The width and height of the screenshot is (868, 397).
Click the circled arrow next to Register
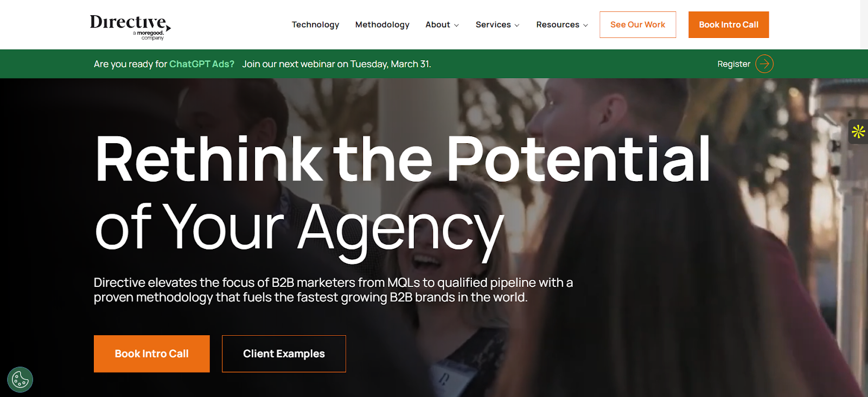point(764,64)
